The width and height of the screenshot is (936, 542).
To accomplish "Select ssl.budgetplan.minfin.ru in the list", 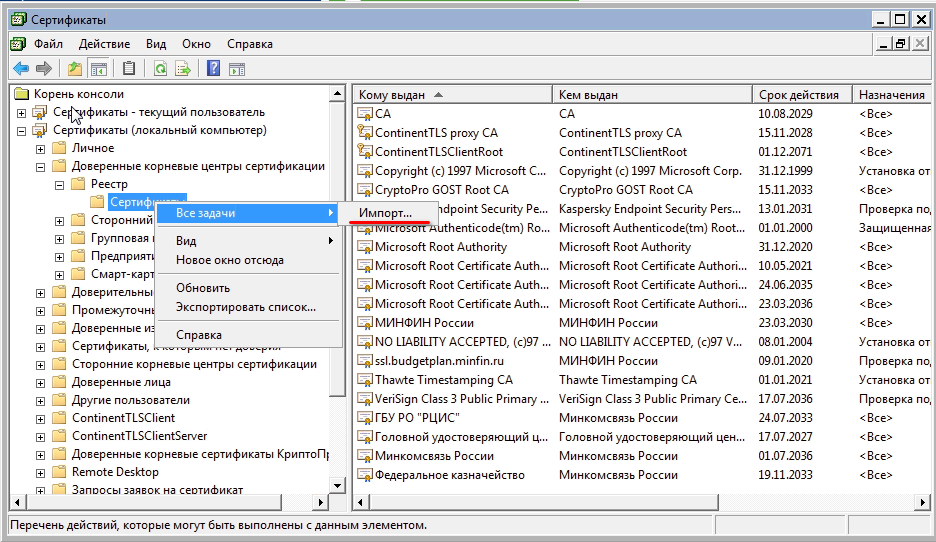I will coord(439,361).
